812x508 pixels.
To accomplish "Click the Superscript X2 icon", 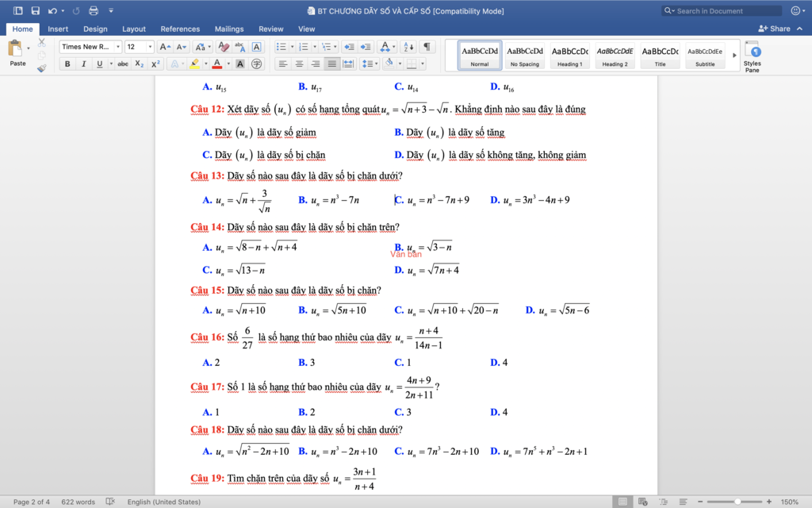I will [x=155, y=63].
